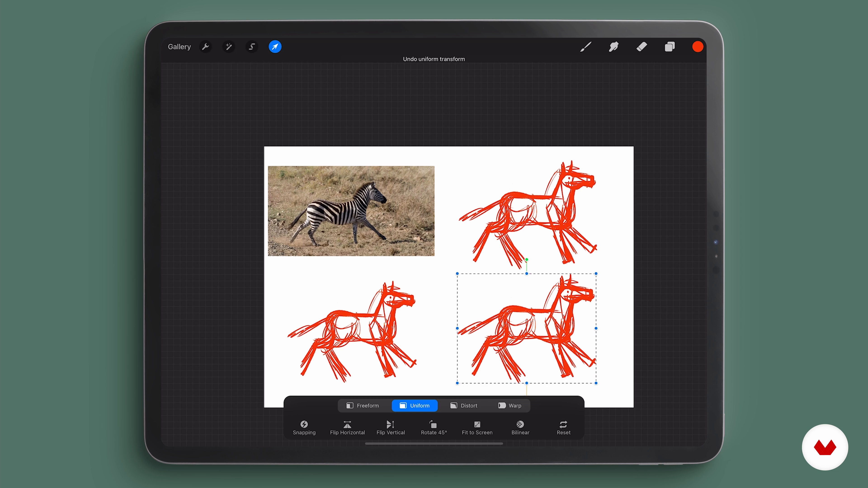Click the top-right transform corner handle
This screenshot has width=868, height=488.
596,273
